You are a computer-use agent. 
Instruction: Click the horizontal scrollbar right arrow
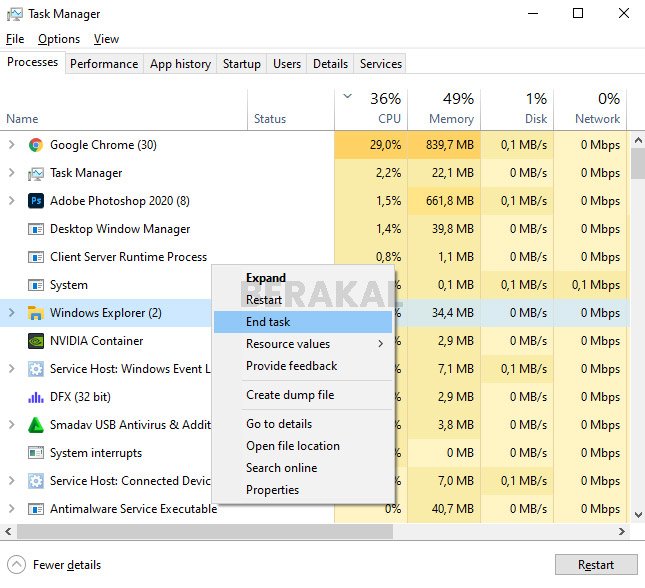tap(622, 532)
